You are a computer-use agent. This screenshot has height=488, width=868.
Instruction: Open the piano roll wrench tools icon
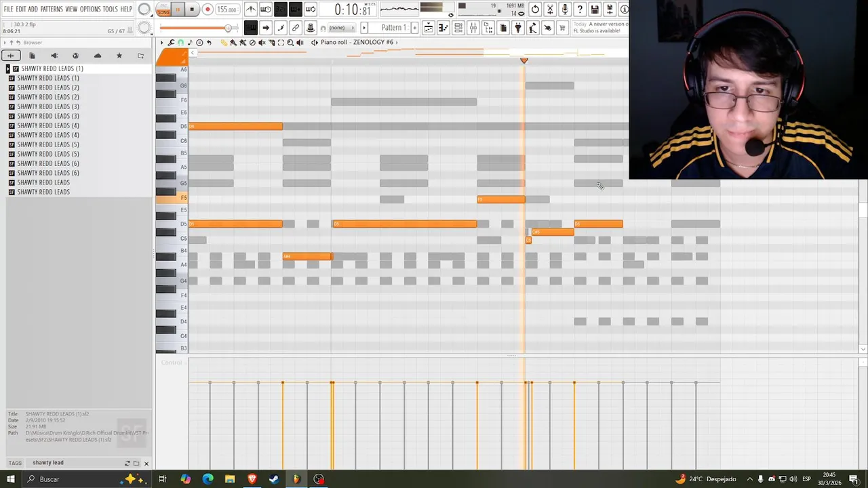(x=171, y=43)
